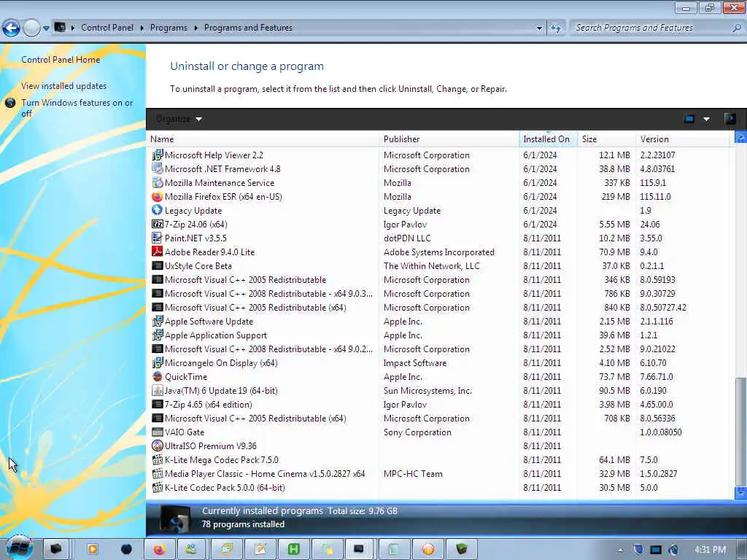Click the Media Player Classic Home Cinema icon

pyautogui.click(x=158, y=474)
